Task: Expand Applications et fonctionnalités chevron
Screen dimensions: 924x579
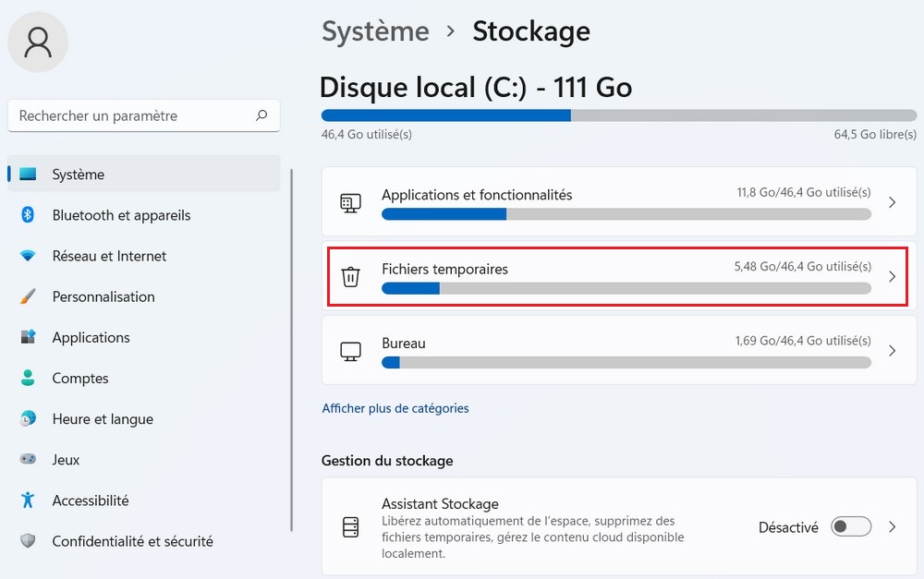Action: click(x=892, y=202)
